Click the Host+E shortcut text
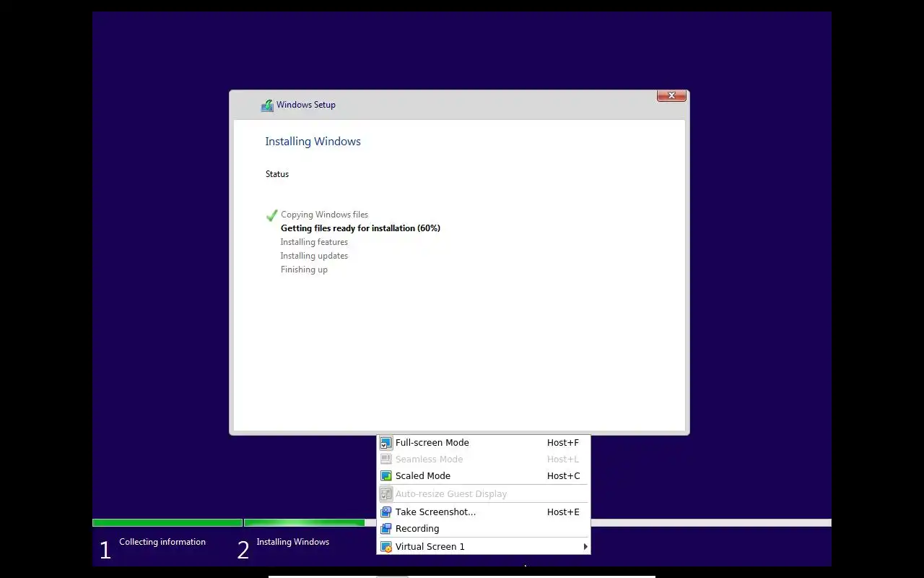The height and width of the screenshot is (578, 924). pyautogui.click(x=563, y=512)
